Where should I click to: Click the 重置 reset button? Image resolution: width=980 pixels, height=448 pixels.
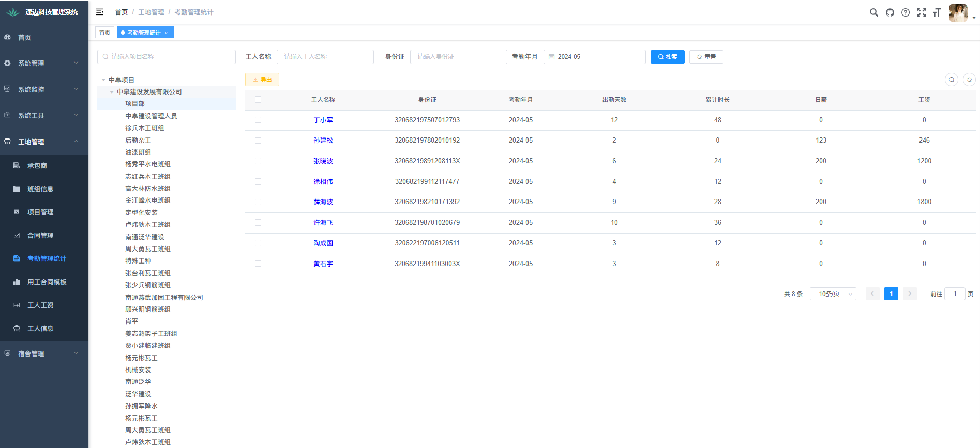pyautogui.click(x=706, y=57)
